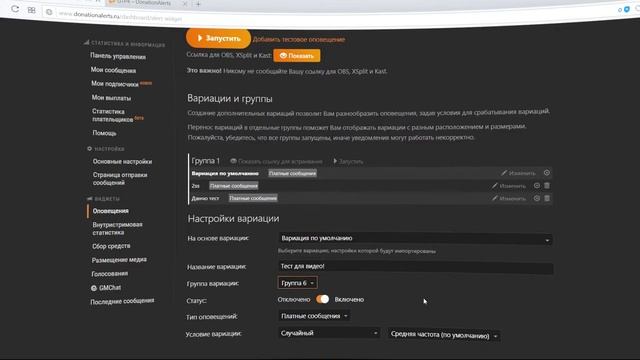
Task: Open Размещение медиа in sidebar
Action: [119, 260]
